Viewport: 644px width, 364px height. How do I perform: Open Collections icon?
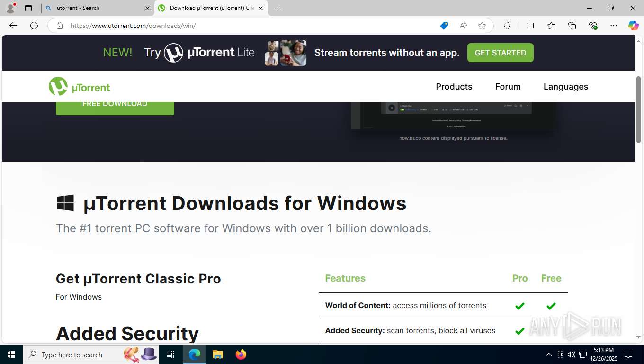tap(572, 26)
